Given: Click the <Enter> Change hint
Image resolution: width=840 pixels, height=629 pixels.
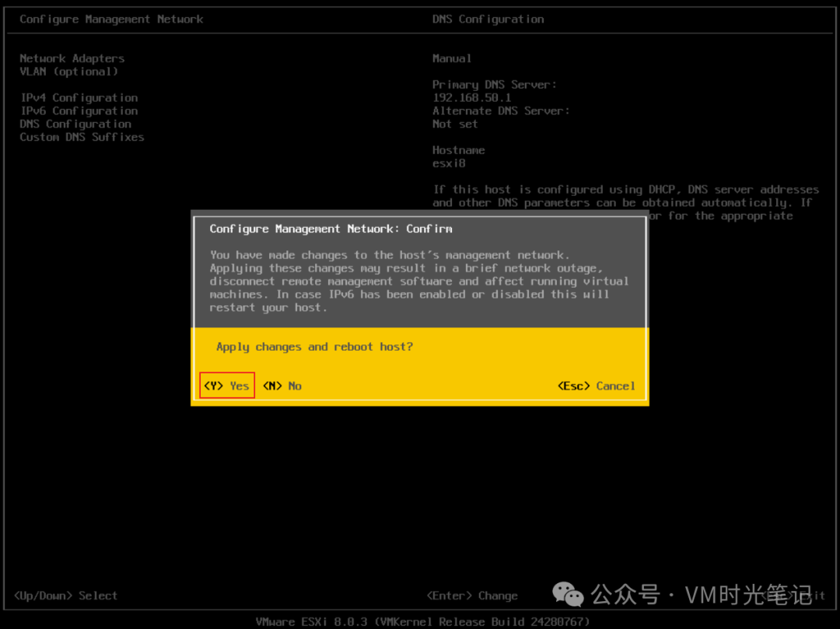Looking at the screenshot, I should pos(472,596).
